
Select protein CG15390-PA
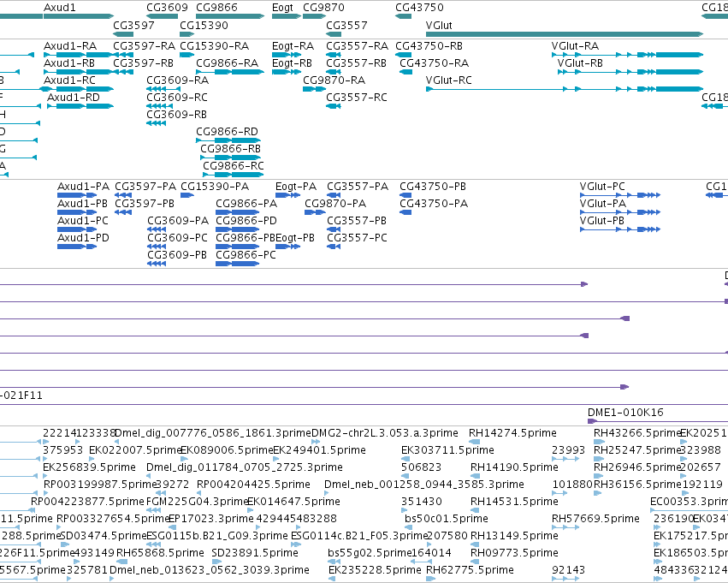coord(215,187)
